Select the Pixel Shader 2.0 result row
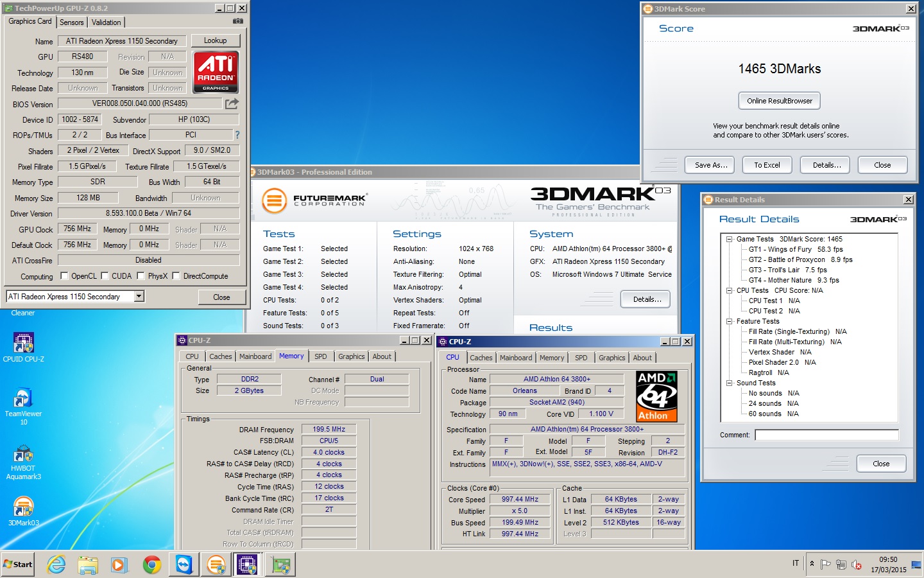 (x=782, y=362)
